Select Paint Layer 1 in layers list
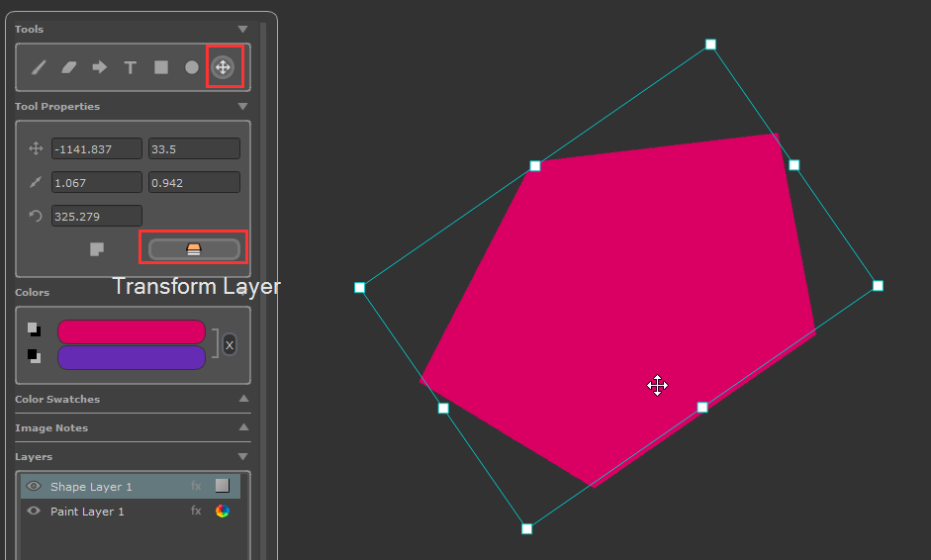 coord(88,512)
